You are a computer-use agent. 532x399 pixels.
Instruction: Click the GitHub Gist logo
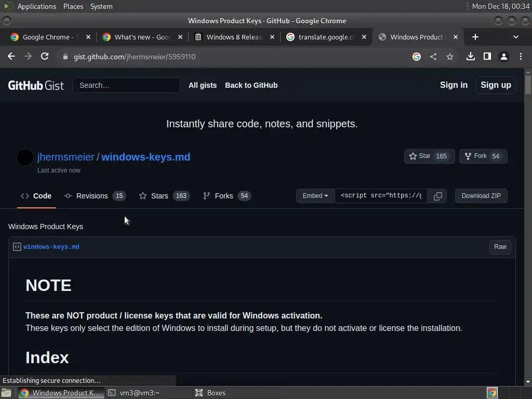[36, 85]
